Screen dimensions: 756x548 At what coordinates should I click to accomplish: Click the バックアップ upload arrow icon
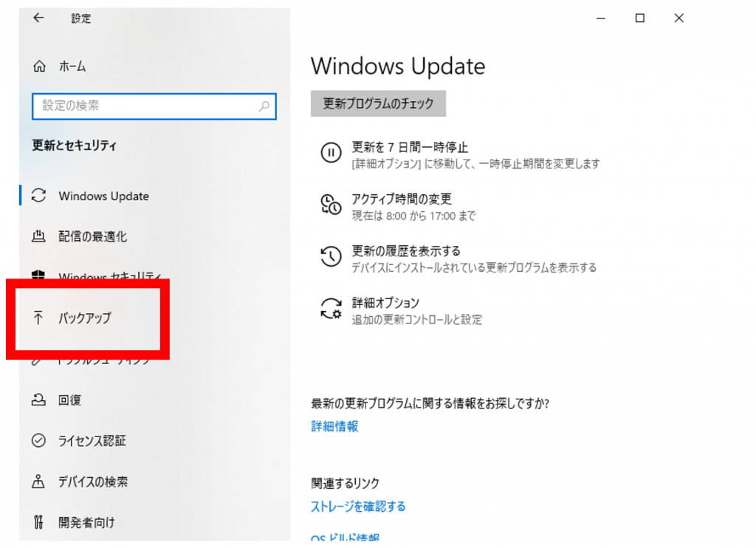coord(38,318)
